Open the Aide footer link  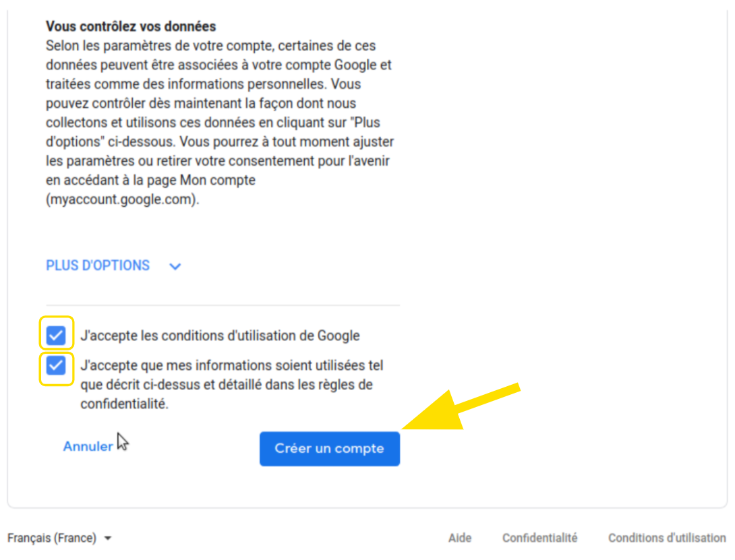pos(460,538)
